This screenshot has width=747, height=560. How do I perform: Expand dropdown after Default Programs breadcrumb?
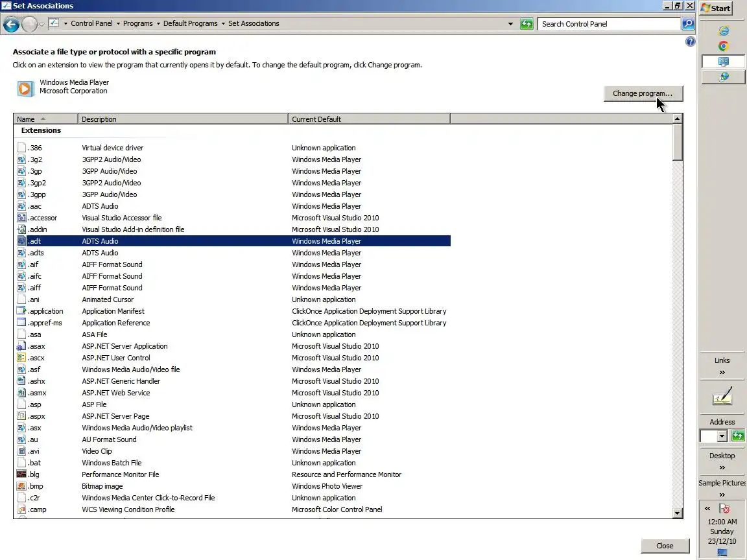click(x=223, y=23)
